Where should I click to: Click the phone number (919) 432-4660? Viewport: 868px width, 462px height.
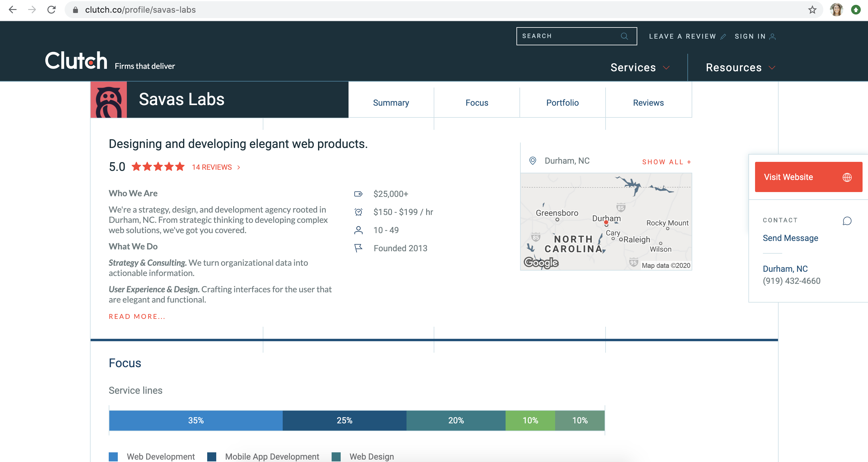point(792,281)
